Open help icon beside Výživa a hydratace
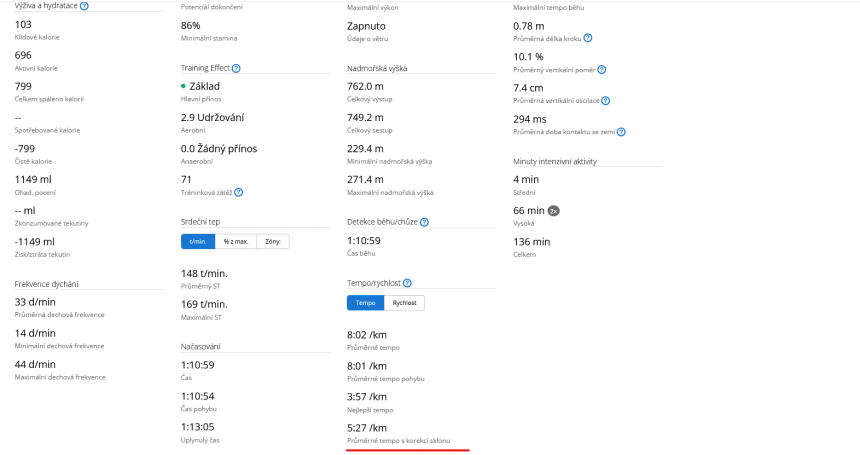 pos(84,6)
